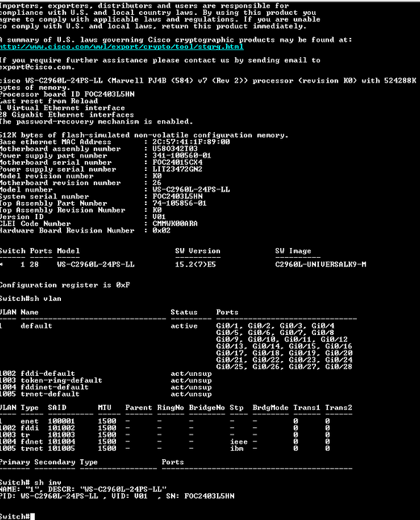
Task: Click port Gi0/1 in the ports list
Action: [227, 326]
